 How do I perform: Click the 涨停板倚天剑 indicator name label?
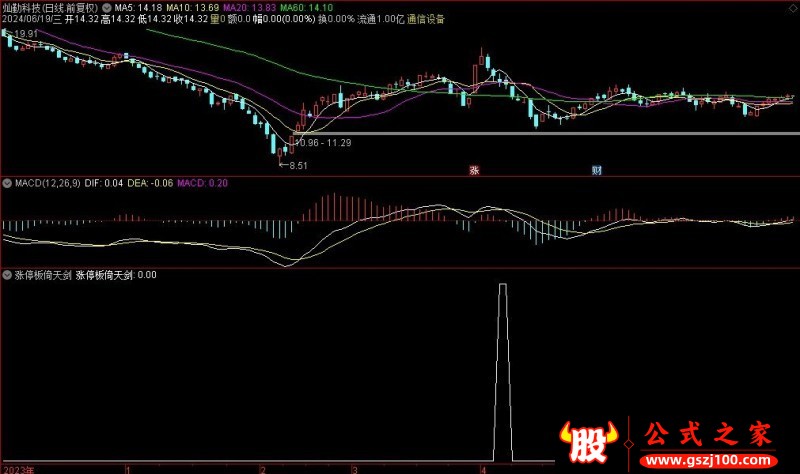point(43,275)
